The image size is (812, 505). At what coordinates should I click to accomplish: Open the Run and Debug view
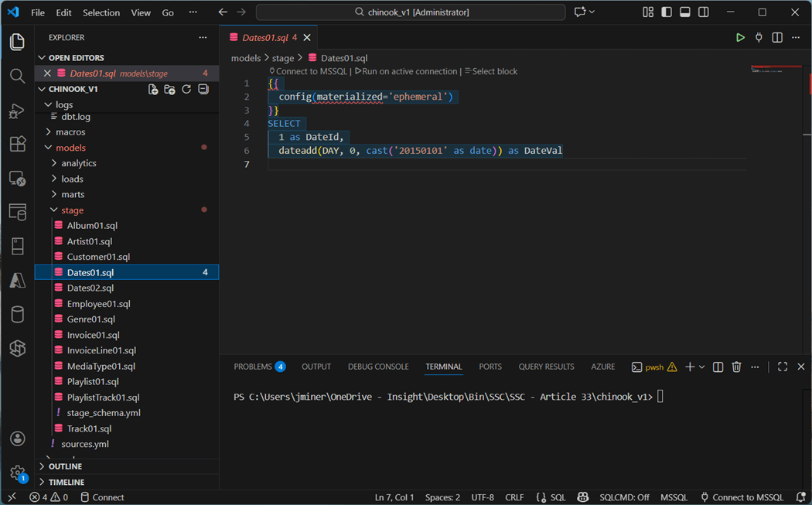17,111
